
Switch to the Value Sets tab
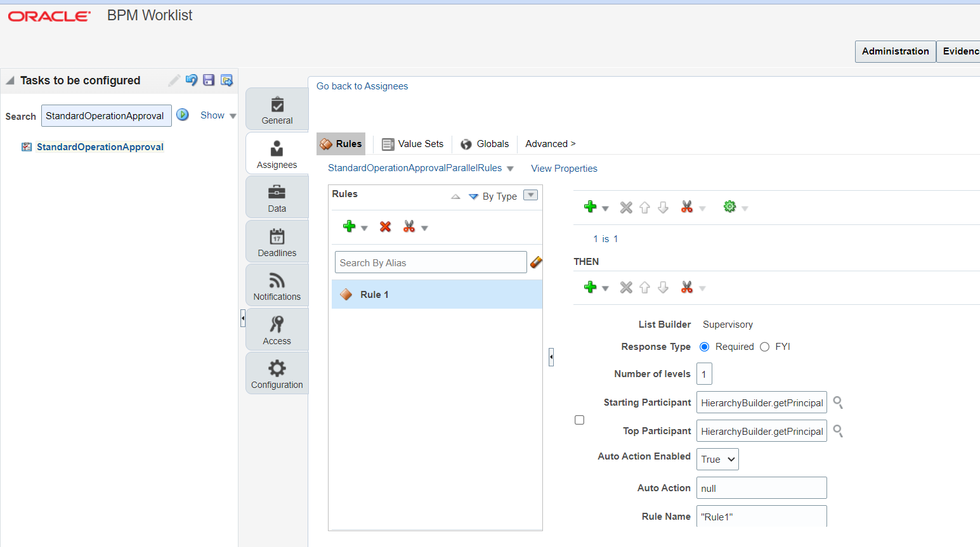pyautogui.click(x=413, y=144)
